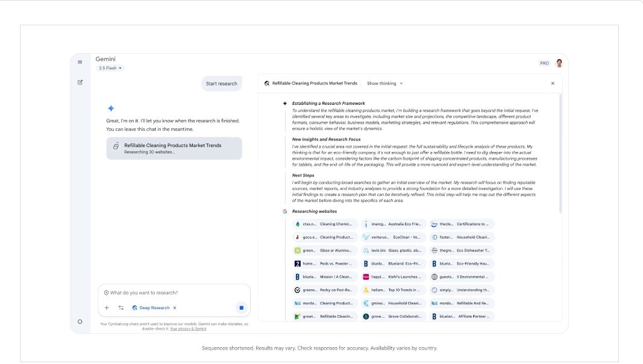
Task: Open the settings gear in the sidebar
Action: point(80,322)
